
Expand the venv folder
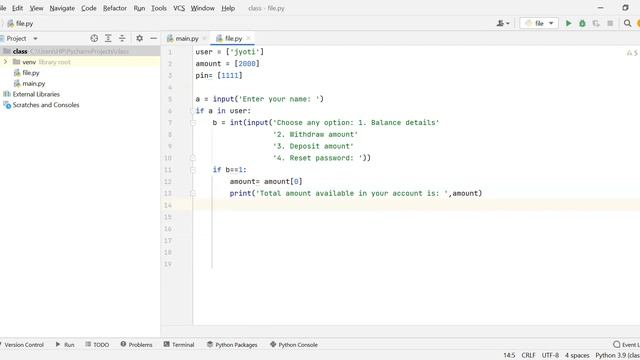(x=5, y=62)
